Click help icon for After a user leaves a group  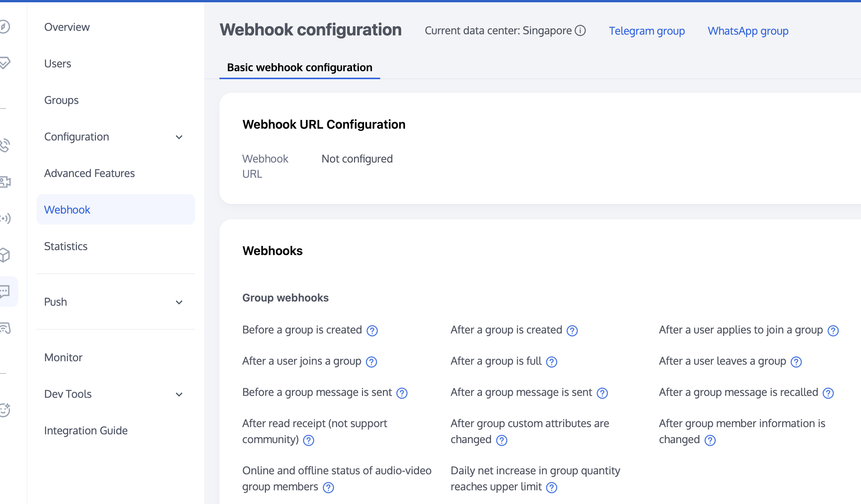point(796,362)
